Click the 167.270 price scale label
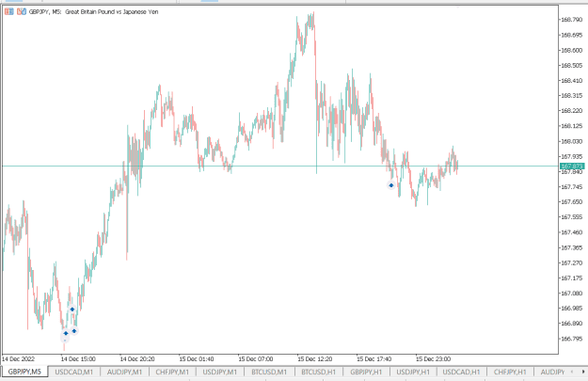The height and width of the screenshot is (381, 588). tap(571, 262)
